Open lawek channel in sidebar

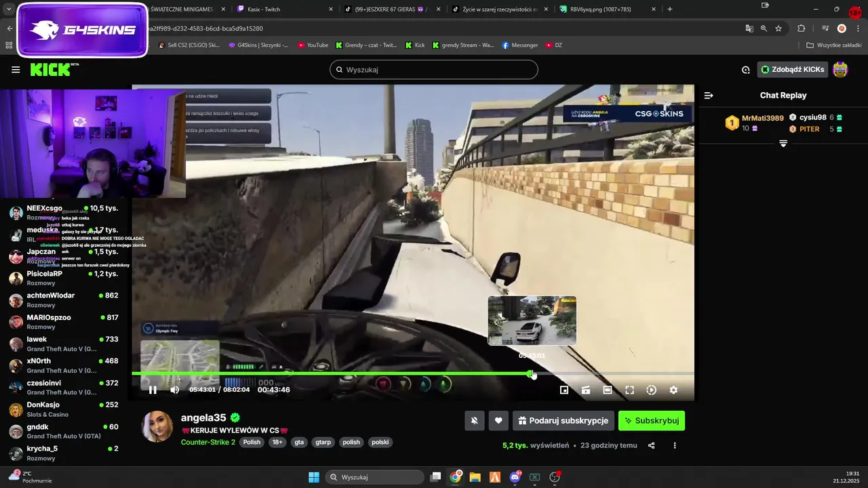tap(64, 344)
